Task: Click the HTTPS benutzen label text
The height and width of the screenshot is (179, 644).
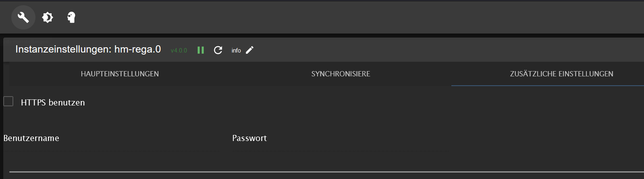Action: [x=53, y=103]
